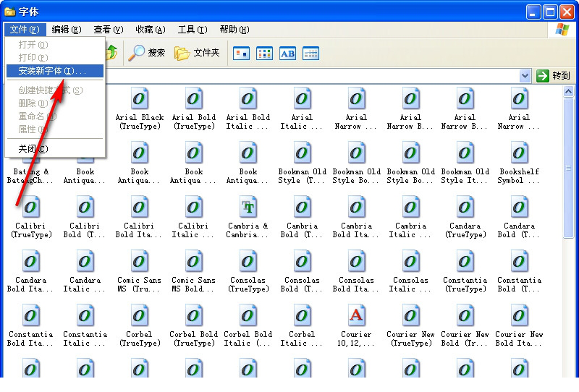Select the Consolas Italic font icon
579x392 pixels.
[x=410, y=262]
